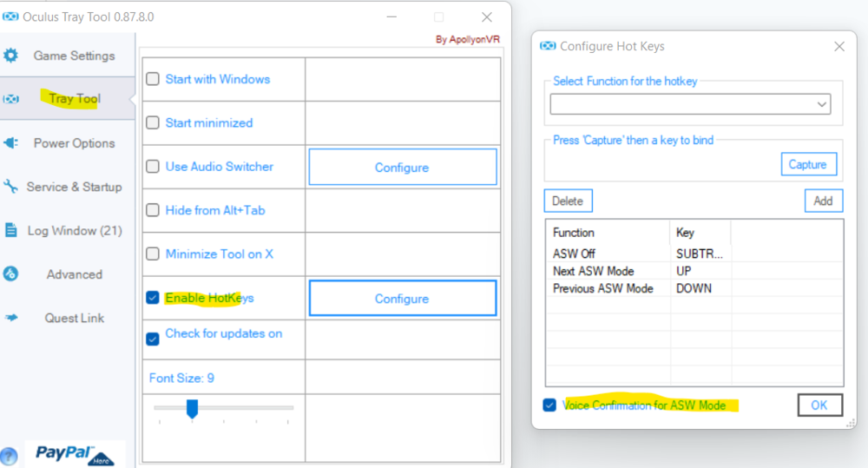Open Log Window (21) tab
The height and width of the screenshot is (468, 868).
point(68,230)
